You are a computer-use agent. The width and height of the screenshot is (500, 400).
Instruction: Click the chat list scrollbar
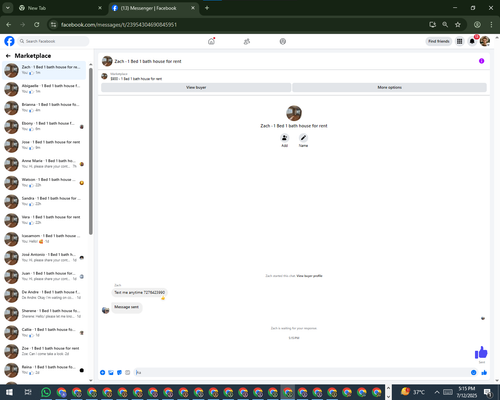click(91, 151)
